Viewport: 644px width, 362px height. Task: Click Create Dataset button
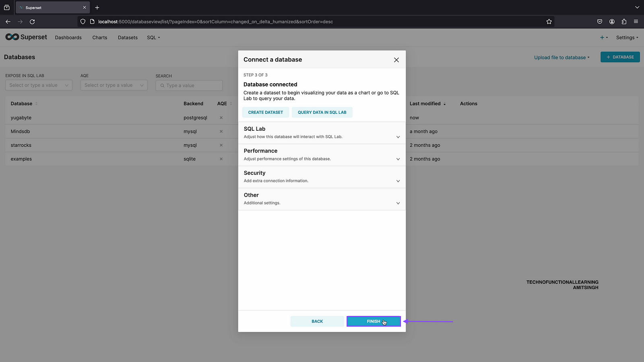point(265,113)
